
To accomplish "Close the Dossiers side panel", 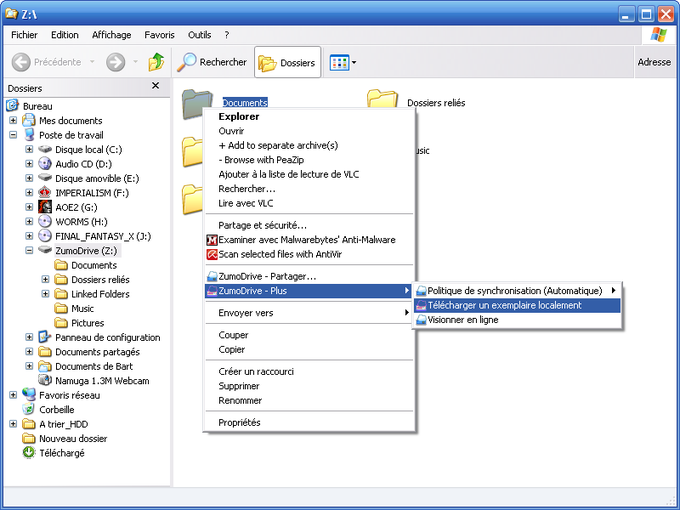I will tap(155, 86).
